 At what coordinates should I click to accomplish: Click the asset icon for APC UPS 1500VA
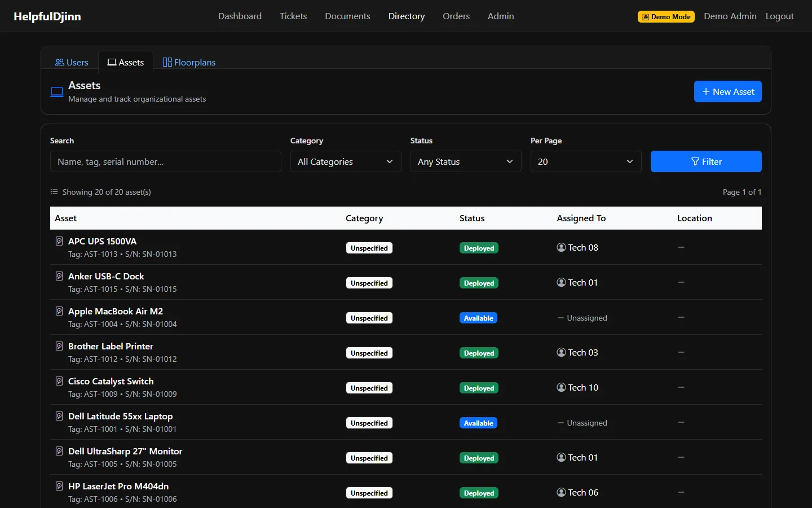click(x=59, y=241)
